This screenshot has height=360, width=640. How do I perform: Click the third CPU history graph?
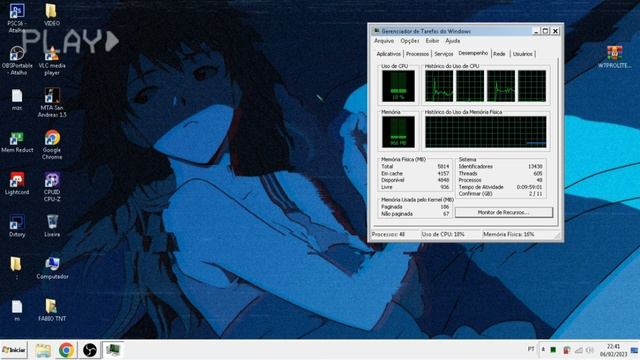pos(501,86)
